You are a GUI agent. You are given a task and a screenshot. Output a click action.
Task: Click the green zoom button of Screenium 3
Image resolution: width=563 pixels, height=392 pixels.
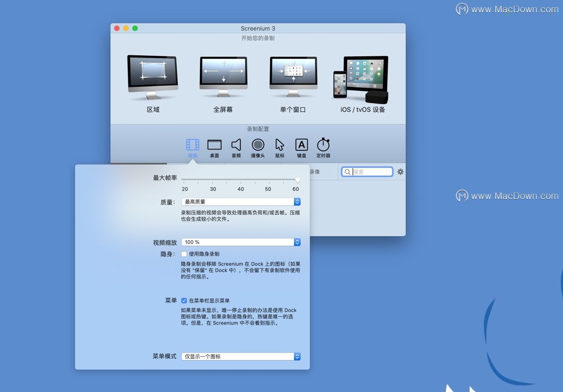pos(135,28)
